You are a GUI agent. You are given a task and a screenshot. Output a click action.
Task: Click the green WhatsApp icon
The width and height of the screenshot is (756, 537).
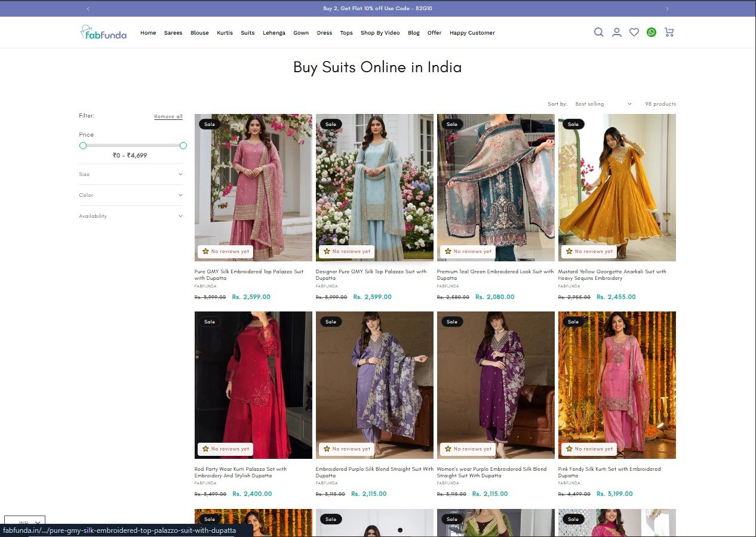651,32
